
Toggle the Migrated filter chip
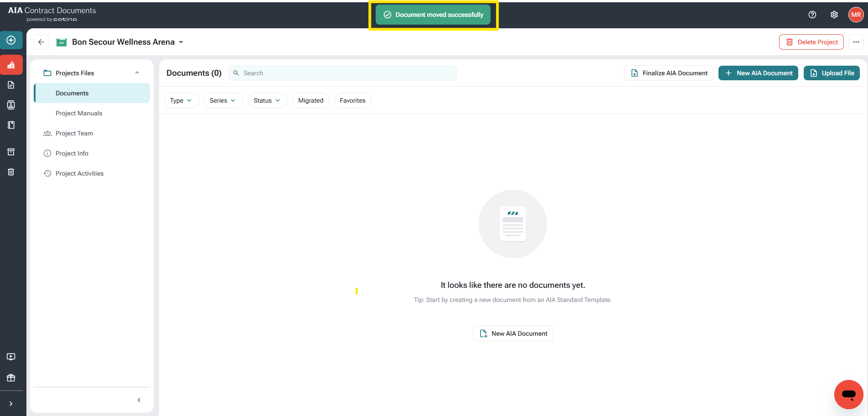[x=310, y=100]
